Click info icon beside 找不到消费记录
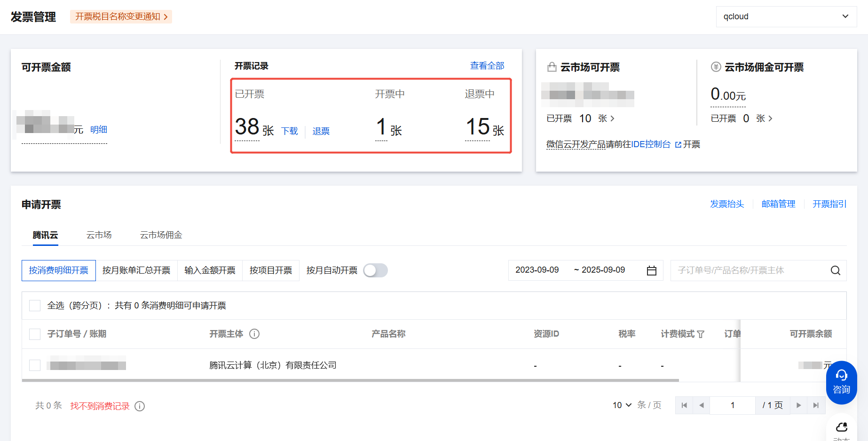Image resolution: width=868 pixels, height=441 pixels. [x=140, y=406]
